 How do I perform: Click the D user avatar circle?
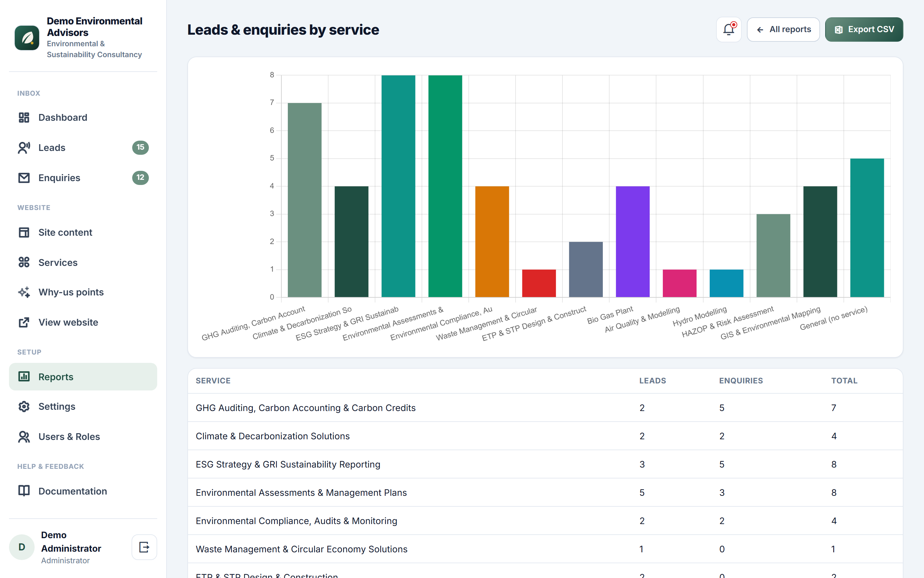tap(22, 547)
